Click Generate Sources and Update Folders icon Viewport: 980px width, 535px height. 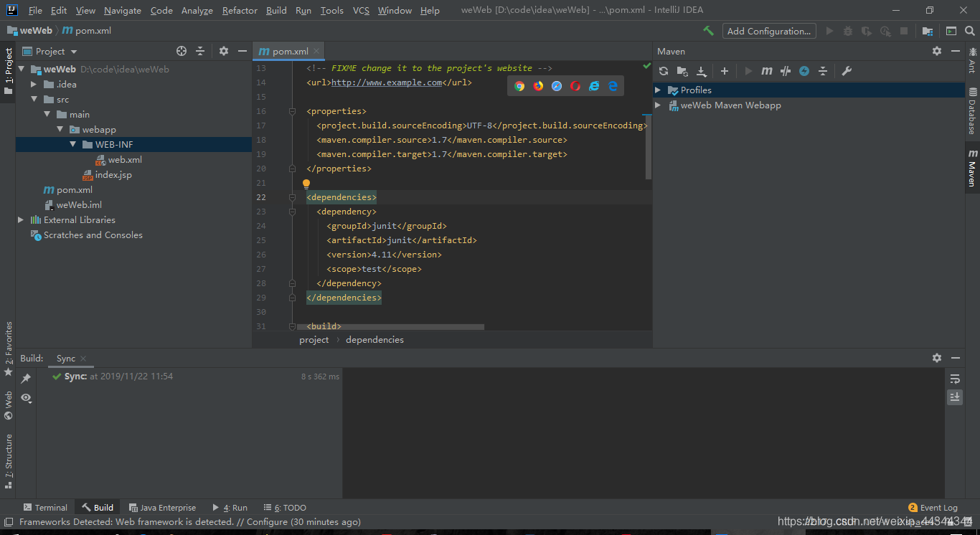(682, 71)
